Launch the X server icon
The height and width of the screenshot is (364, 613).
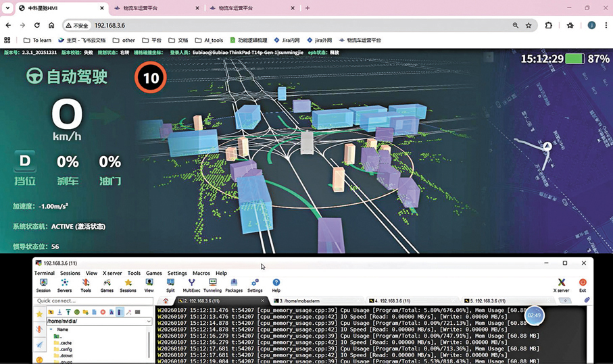tap(561, 283)
